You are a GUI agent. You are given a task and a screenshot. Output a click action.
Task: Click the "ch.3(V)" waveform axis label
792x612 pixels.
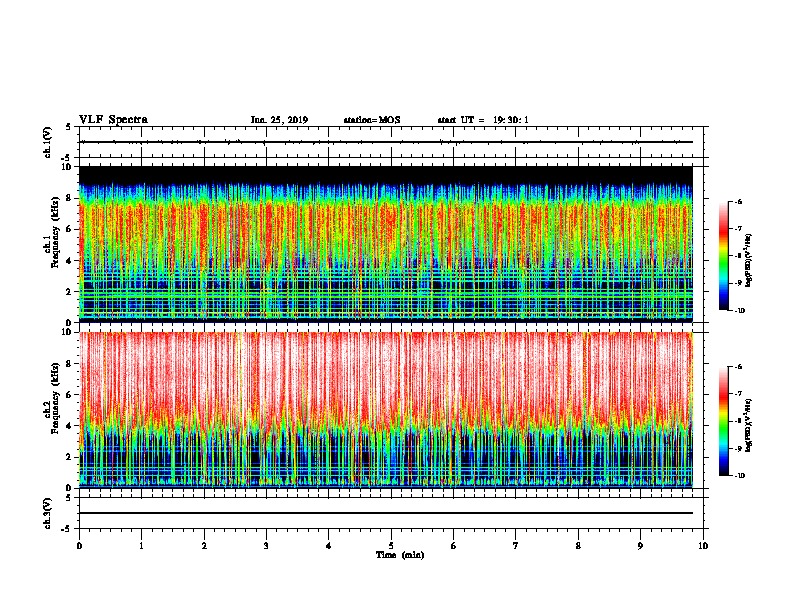pyautogui.click(x=47, y=513)
